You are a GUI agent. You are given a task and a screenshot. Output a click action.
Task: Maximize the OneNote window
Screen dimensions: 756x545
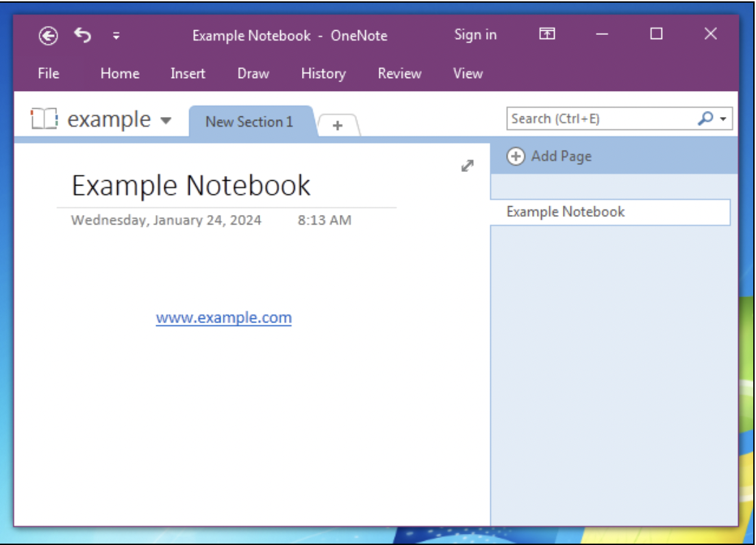656,34
